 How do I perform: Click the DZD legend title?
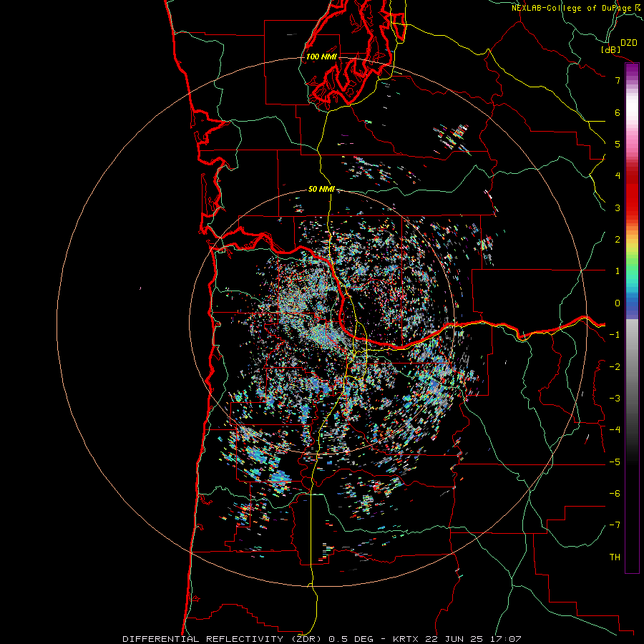[629, 43]
